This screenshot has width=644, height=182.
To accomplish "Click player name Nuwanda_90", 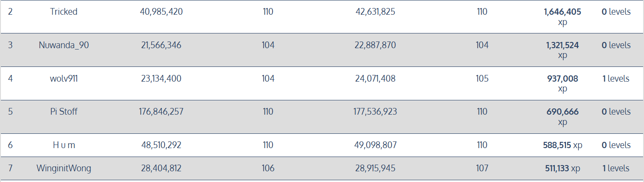I will coord(63,45).
